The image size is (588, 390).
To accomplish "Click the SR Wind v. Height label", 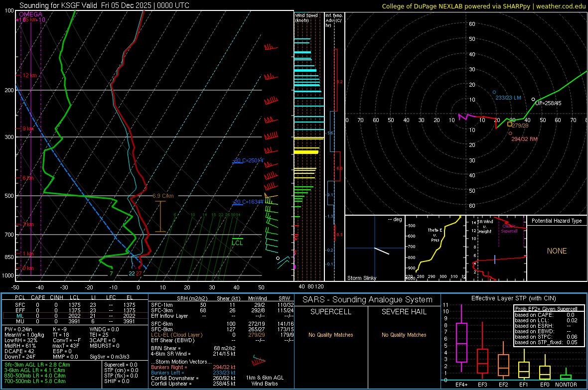I will coord(485,227).
